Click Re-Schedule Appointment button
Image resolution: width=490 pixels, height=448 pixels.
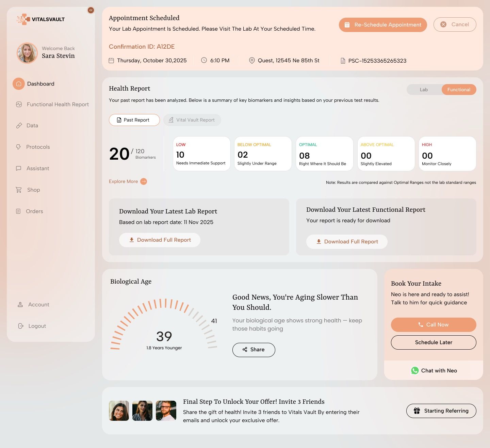pos(383,25)
